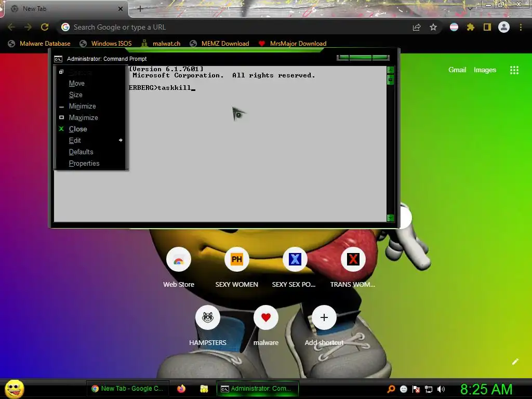Click the 8:25 AM taskbar clock

coord(486,389)
